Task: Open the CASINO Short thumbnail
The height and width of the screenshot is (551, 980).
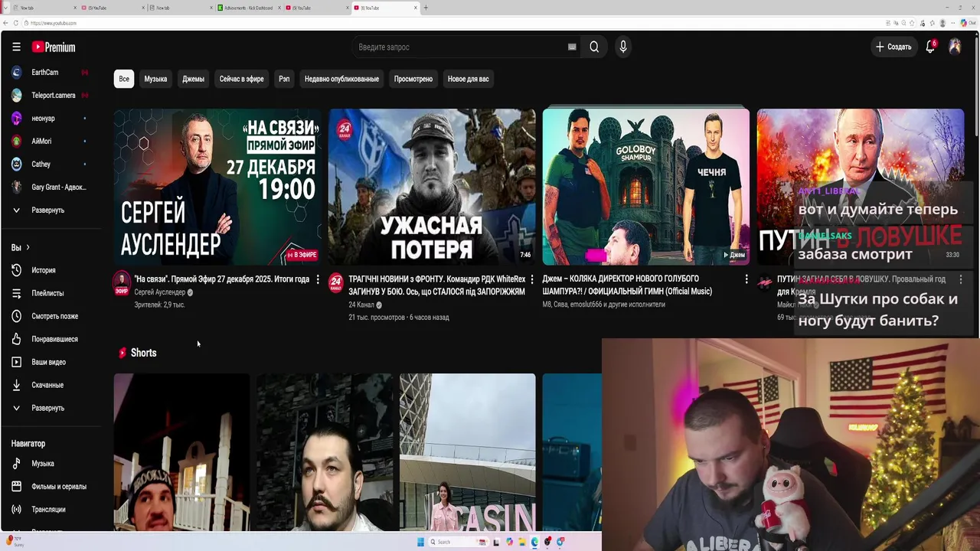Action: (x=468, y=452)
